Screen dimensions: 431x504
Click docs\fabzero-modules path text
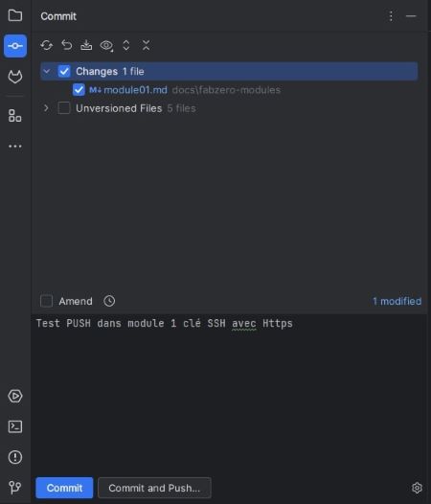coord(226,90)
